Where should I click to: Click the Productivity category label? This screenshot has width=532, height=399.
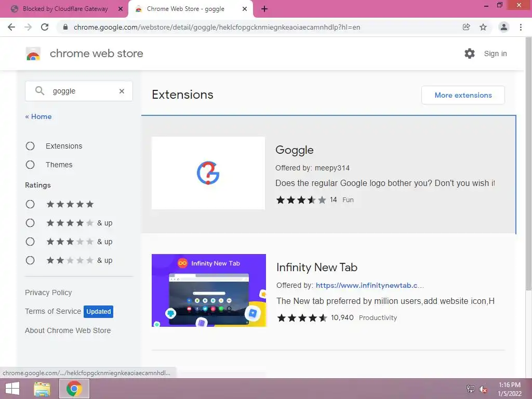pyautogui.click(x=378, y=318)
